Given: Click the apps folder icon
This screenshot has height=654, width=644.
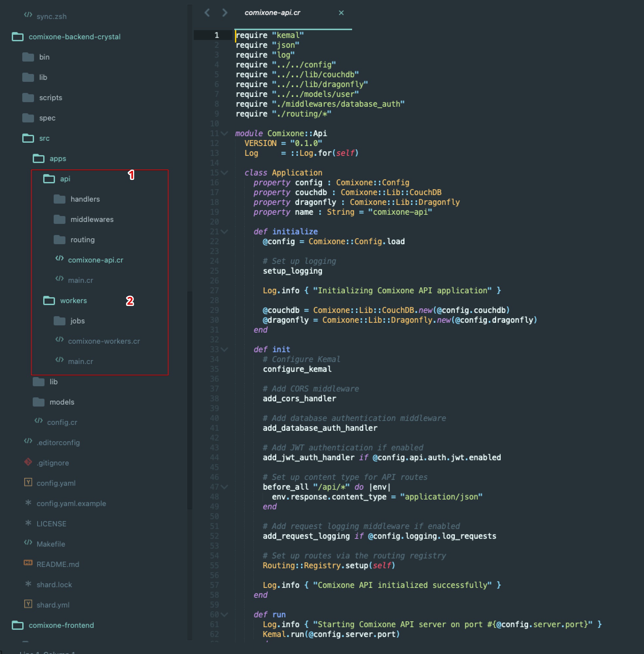Looking at the screenshot, I should pyautogui.click(x=39, y=158).
